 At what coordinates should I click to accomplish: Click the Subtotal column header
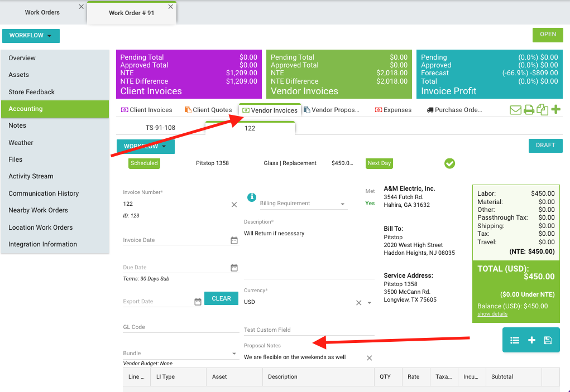514,377
